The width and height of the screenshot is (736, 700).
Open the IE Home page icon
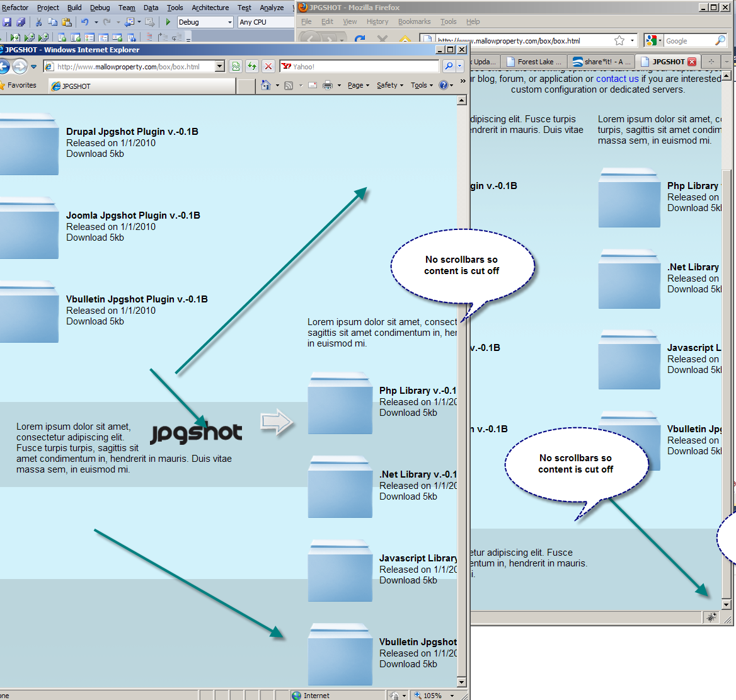tap(266, 86)
